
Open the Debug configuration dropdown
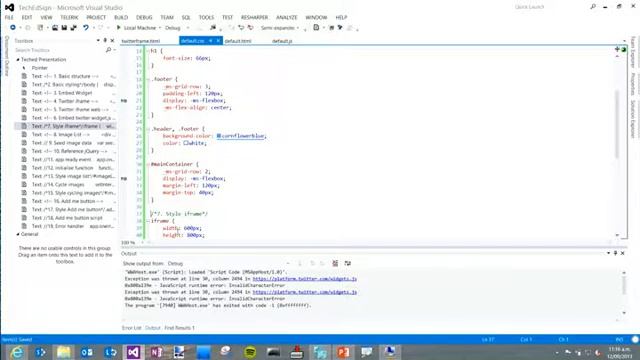click(x=188, y=28)
